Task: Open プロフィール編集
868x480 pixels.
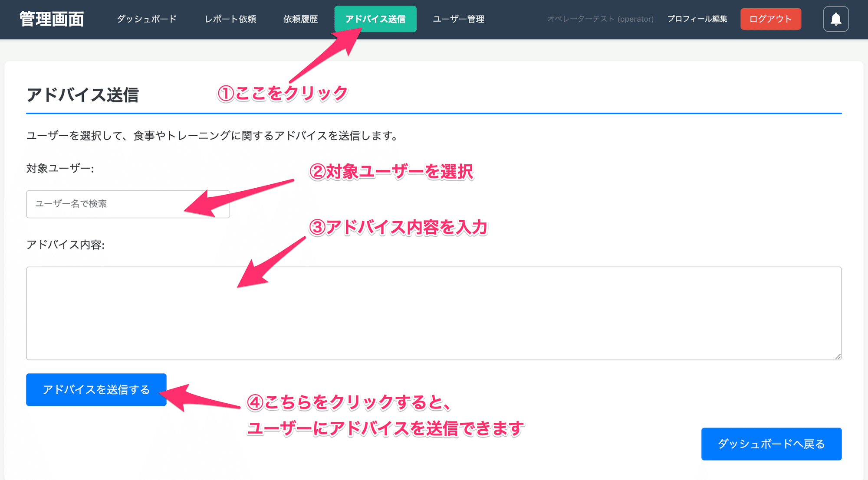Action: (697, 19)
